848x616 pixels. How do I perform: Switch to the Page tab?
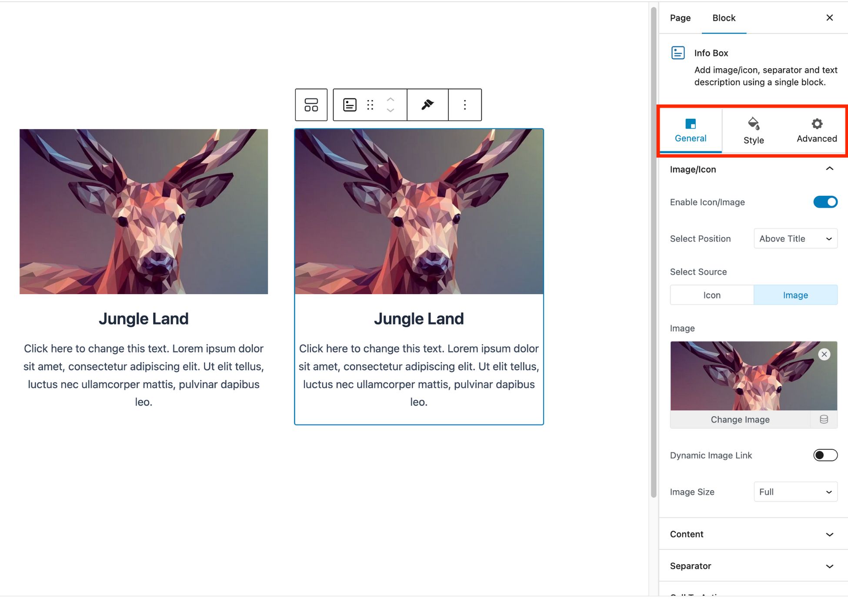(x=681, y=18)
